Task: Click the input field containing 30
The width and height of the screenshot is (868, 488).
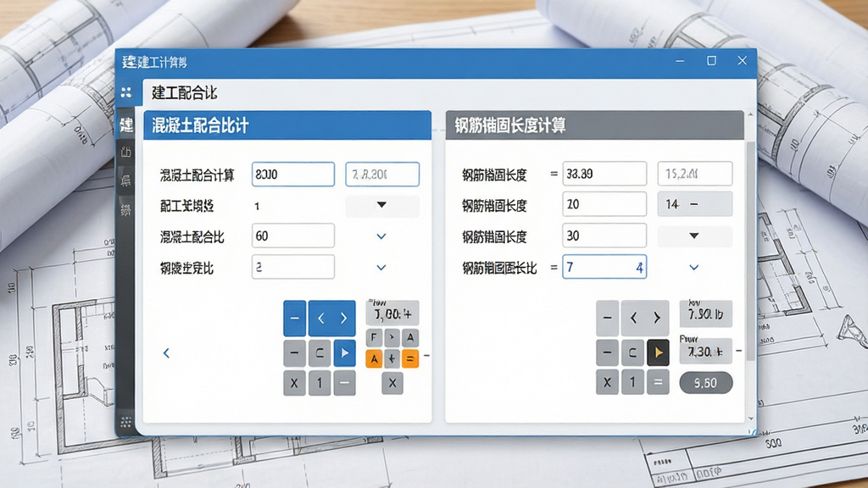Action: pyautogui.click(x=604, y=236)
